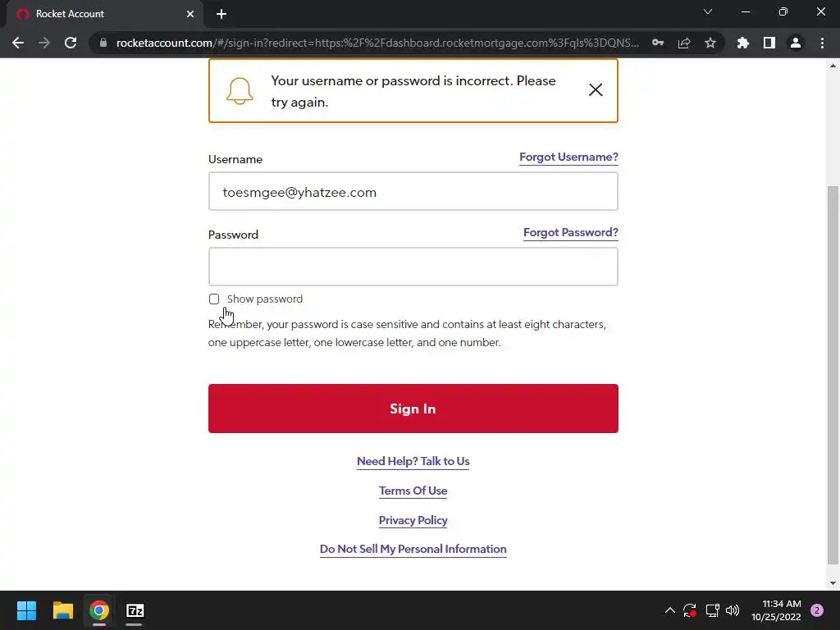Screen dimensions: 840x630
Task: Click the bell icon in the alert
Action: point(240,90)
